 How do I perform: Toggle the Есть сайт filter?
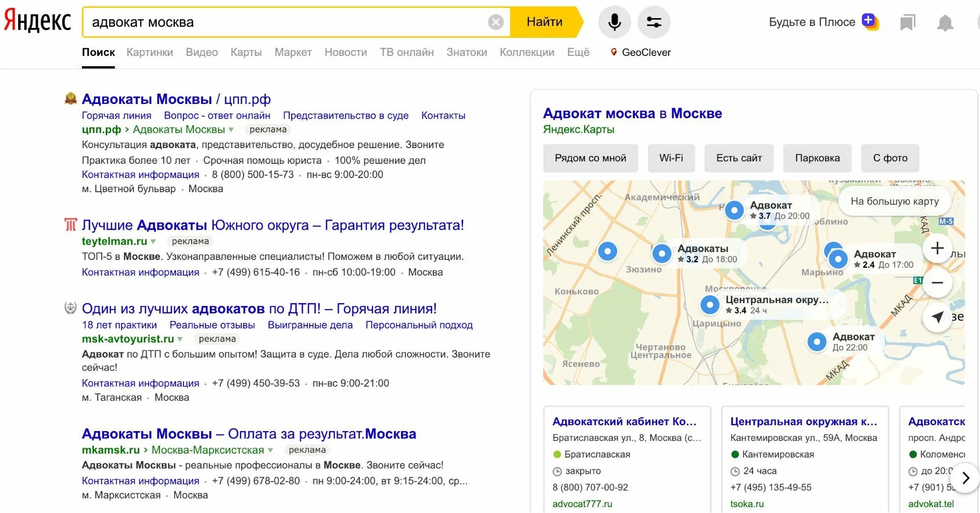[x=739, y=158]
